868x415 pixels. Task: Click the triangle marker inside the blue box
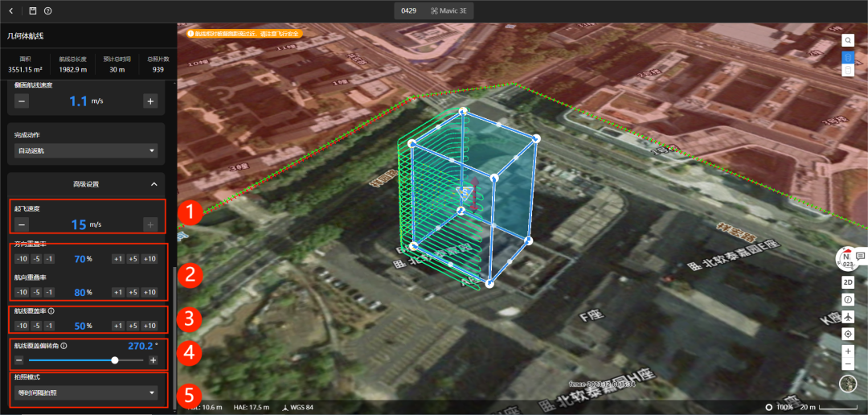[463, 193]
